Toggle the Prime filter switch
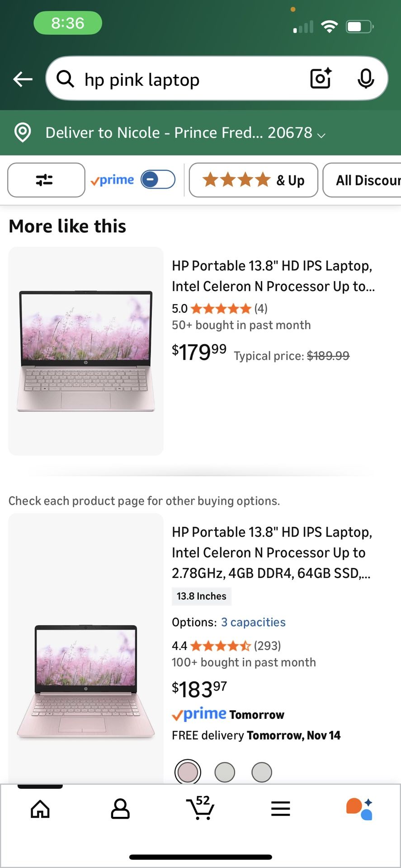Image resolution: width=401 pixels, height=868 pixels. pos(158,180)
